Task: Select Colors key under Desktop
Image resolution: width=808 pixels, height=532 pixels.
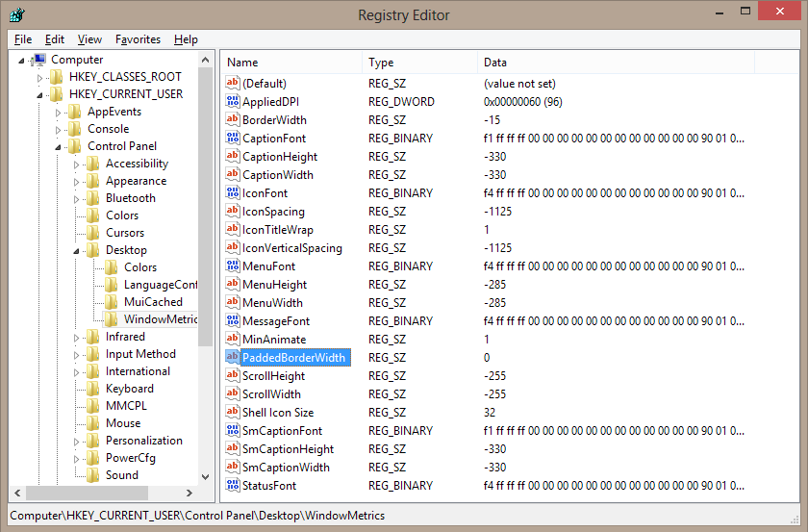Action: pos(140,267)
